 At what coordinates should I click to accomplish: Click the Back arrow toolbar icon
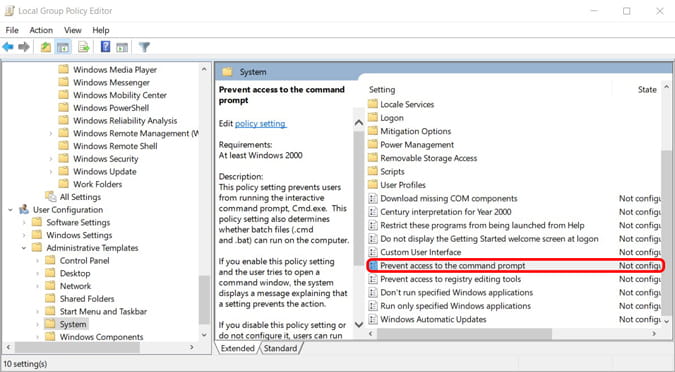8,47
